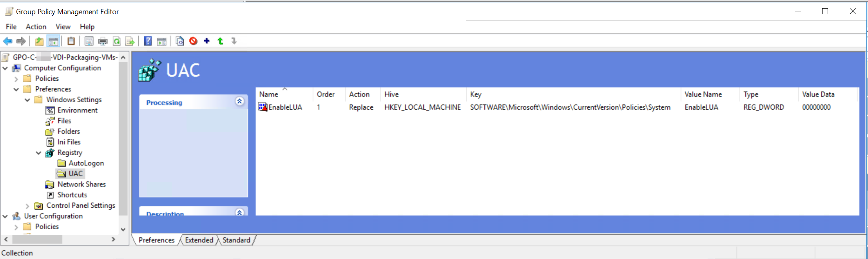Expand Policies under User Configuration

pyautogui.click(x=16, y=227)
